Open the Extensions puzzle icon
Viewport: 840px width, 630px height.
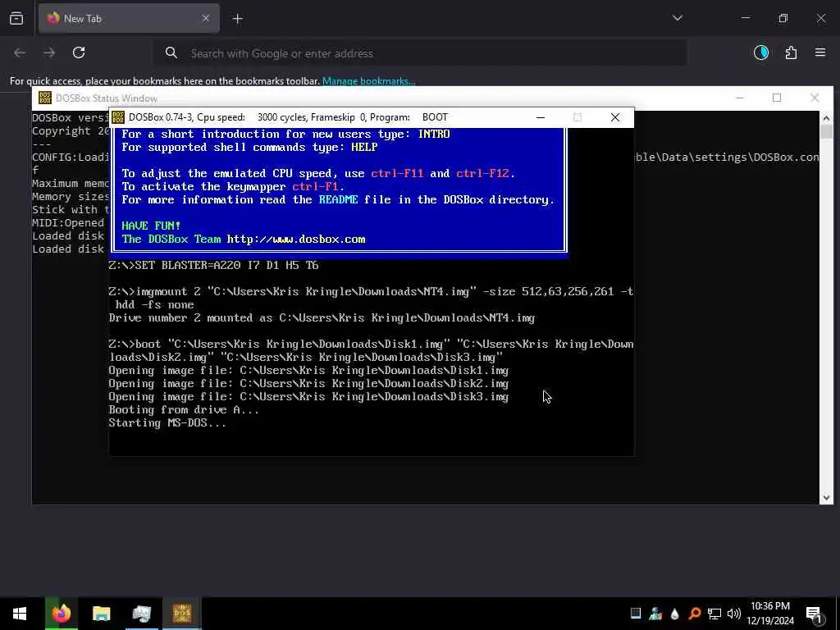tap(791, 52)
